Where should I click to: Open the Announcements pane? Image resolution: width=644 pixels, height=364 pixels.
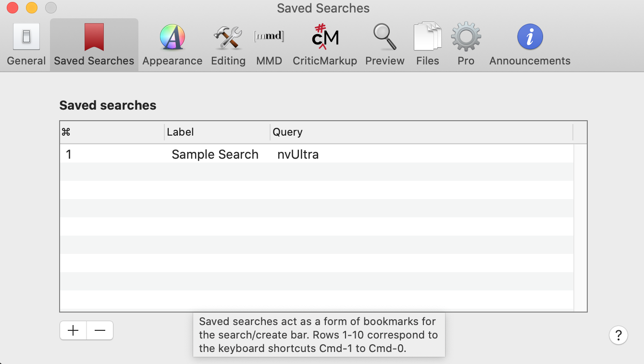pos(530,45)
